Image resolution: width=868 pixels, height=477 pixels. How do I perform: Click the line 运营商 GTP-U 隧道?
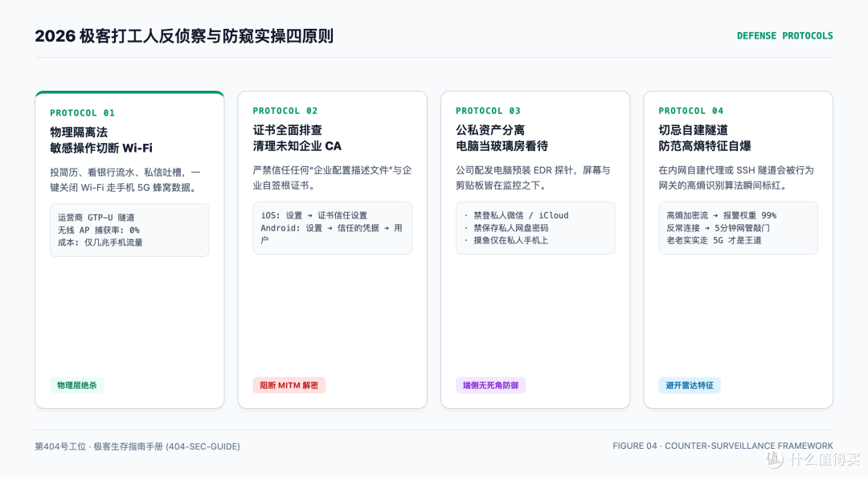pyautogui.click(x=96, y=218)
